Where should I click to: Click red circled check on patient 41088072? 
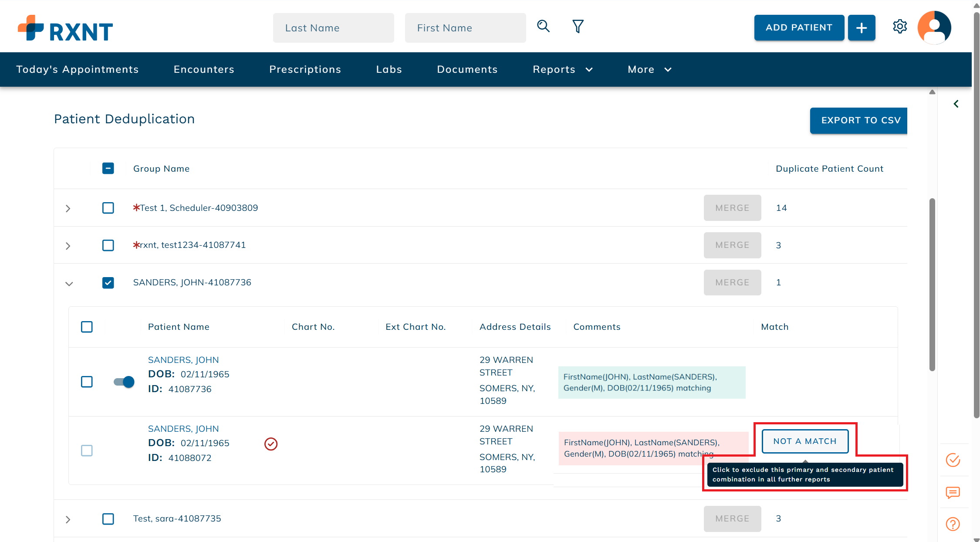pos(271,444)
